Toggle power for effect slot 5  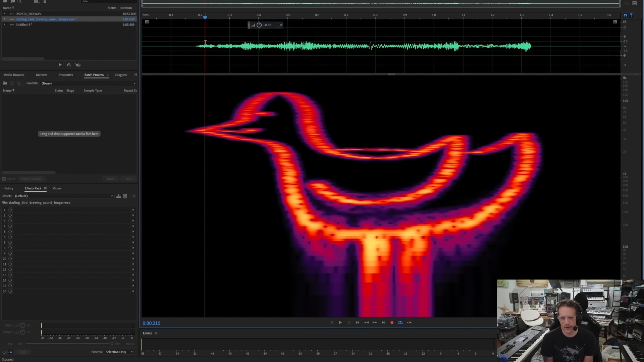point(10,232)
